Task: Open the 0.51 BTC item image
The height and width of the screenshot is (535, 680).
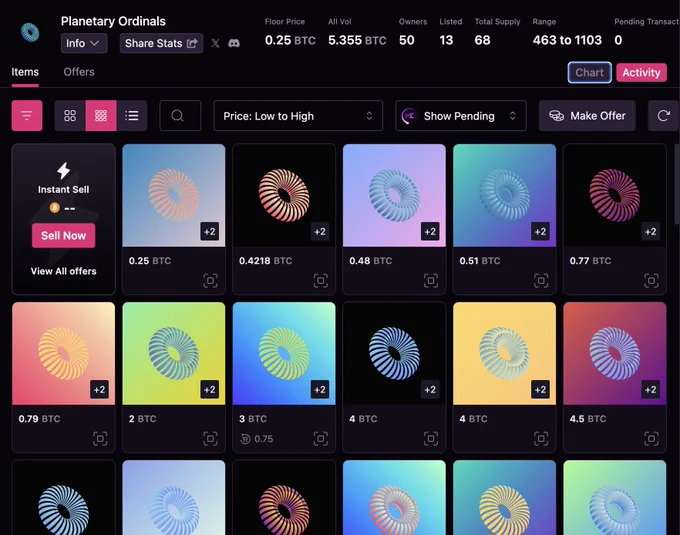Action: pos(504,196)
